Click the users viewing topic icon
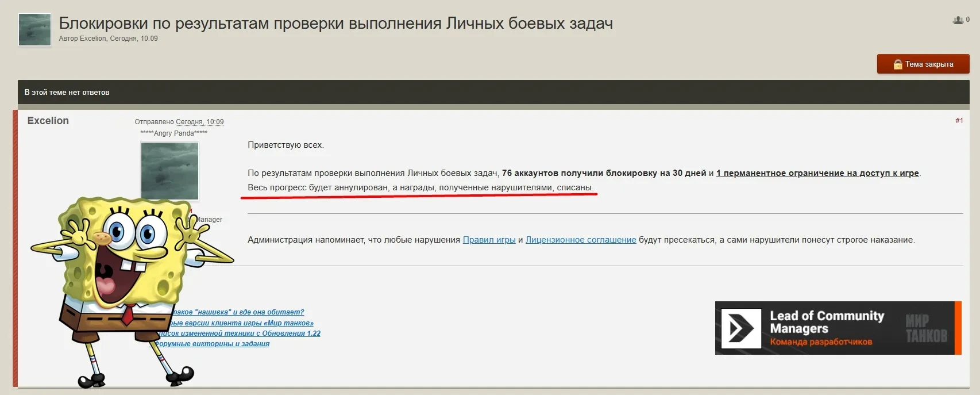980x395 pixels. tap(958, 20)
